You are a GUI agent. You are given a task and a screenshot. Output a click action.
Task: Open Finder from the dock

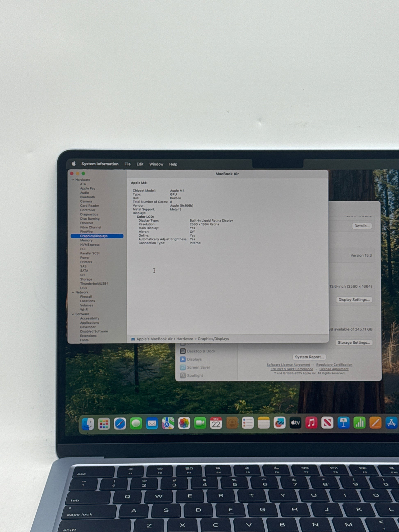88,424
